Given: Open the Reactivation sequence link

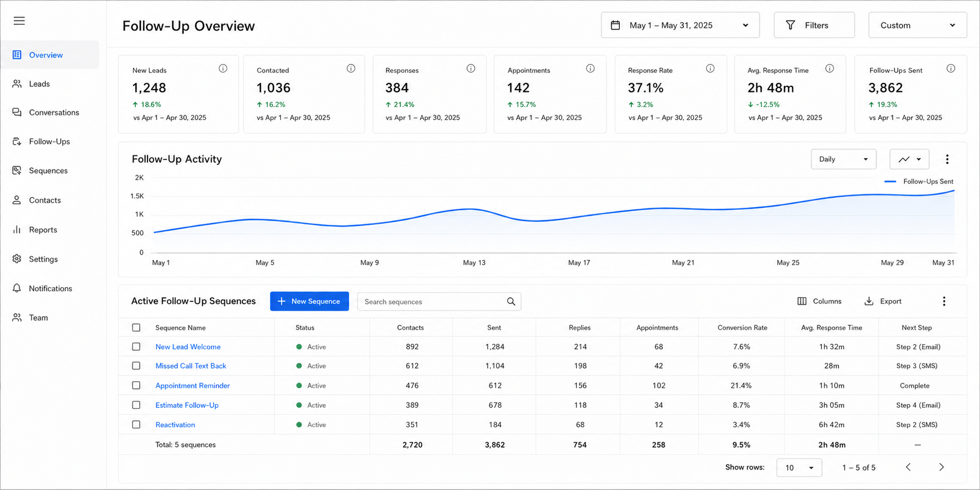Looking at the screenshot, I should [x=175, y=425].
